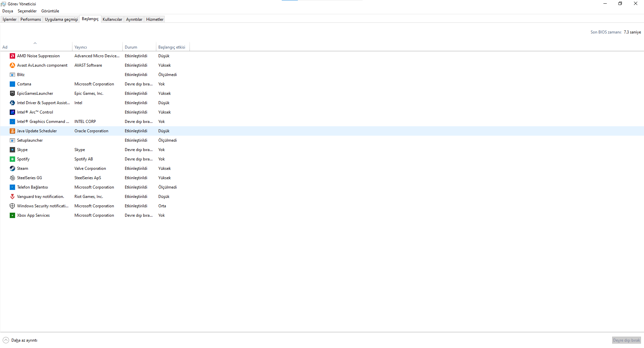This screenshot has width=644, height=348.
Task: Select the 'SteelSeries GG' entry name
Action: pos(30,178)
